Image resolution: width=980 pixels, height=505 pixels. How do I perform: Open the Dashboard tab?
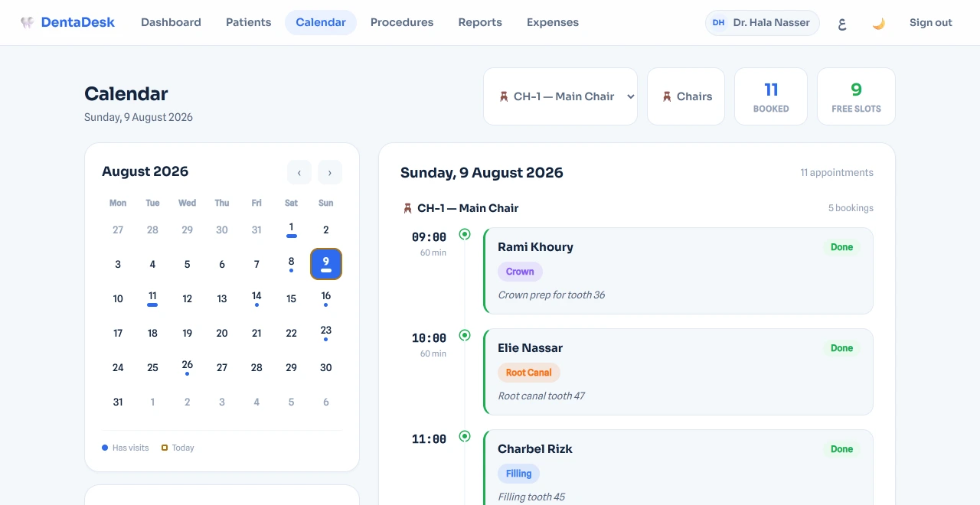(x=171, y=22)
